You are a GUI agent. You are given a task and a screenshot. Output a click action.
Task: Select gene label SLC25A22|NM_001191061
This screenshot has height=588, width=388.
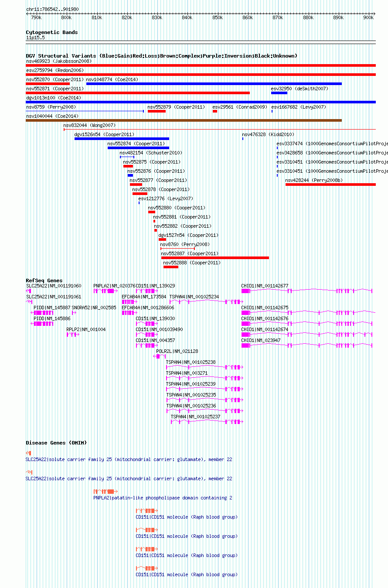(54, 297)
